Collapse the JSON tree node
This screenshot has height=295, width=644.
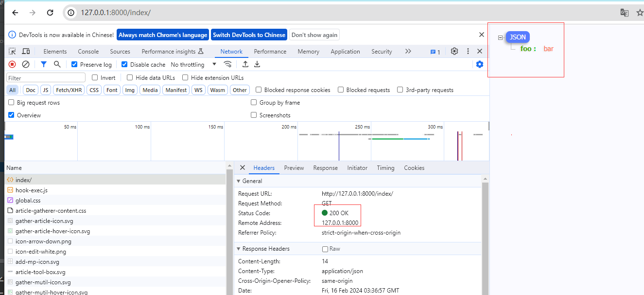tap(501, 37)
